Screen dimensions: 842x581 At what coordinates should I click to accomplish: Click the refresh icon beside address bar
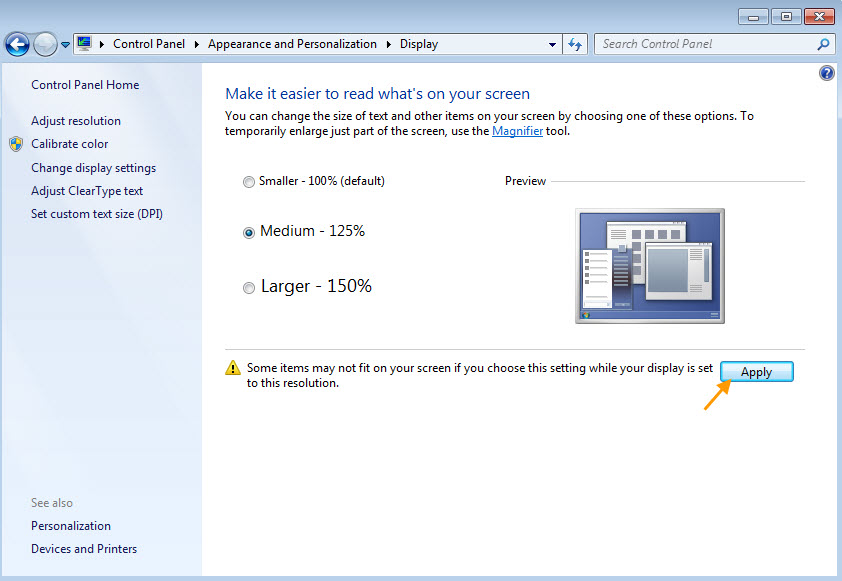click(x=575, y=44)
